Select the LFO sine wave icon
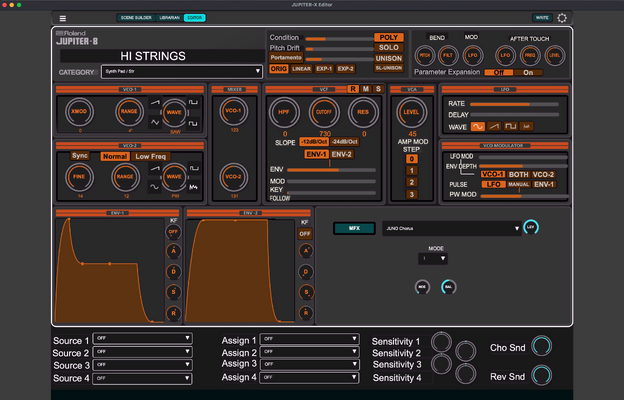 point(478,127)
